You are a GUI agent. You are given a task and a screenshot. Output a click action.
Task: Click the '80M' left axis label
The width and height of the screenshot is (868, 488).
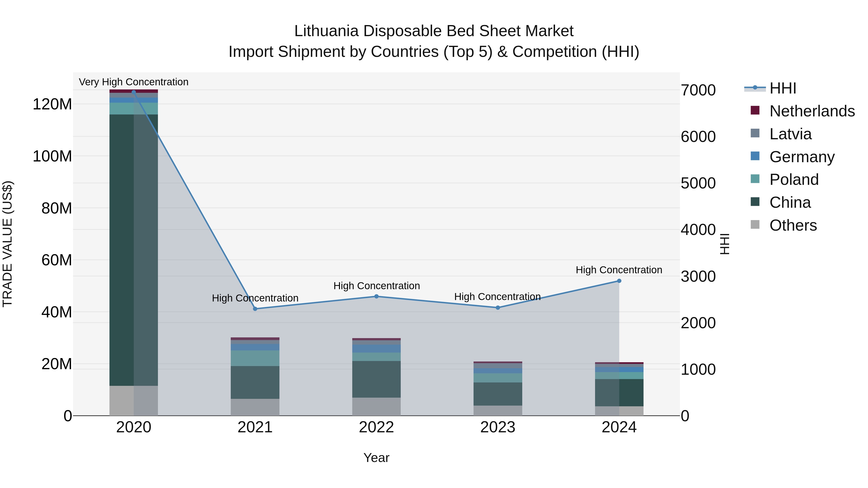57,208
